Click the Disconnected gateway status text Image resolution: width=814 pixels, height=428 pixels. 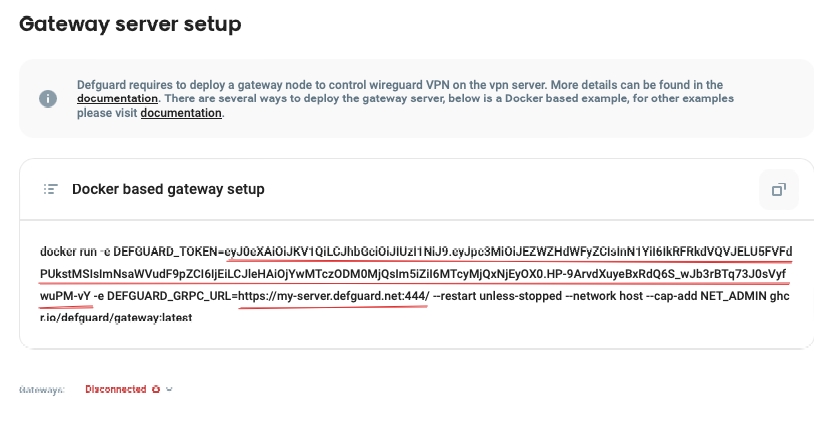115,389
